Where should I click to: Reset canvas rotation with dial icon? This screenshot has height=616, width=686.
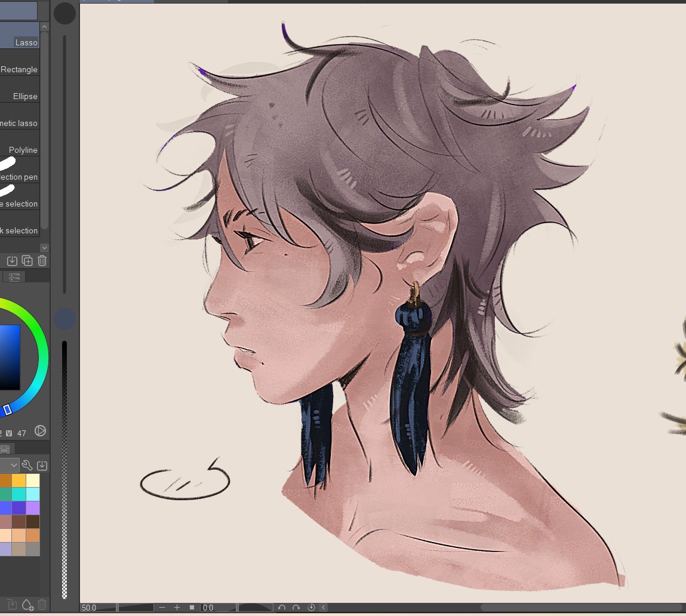(311, 607)
